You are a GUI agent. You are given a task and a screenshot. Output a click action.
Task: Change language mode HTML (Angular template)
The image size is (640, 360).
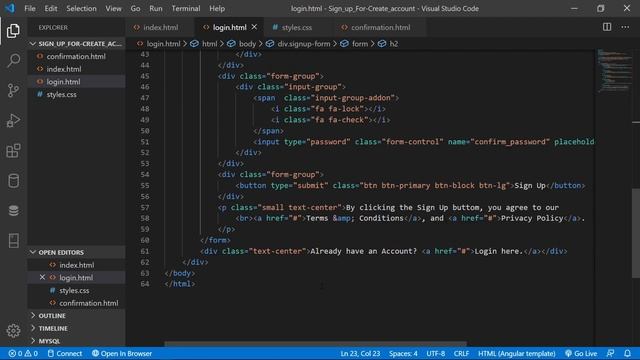(516, 353)
